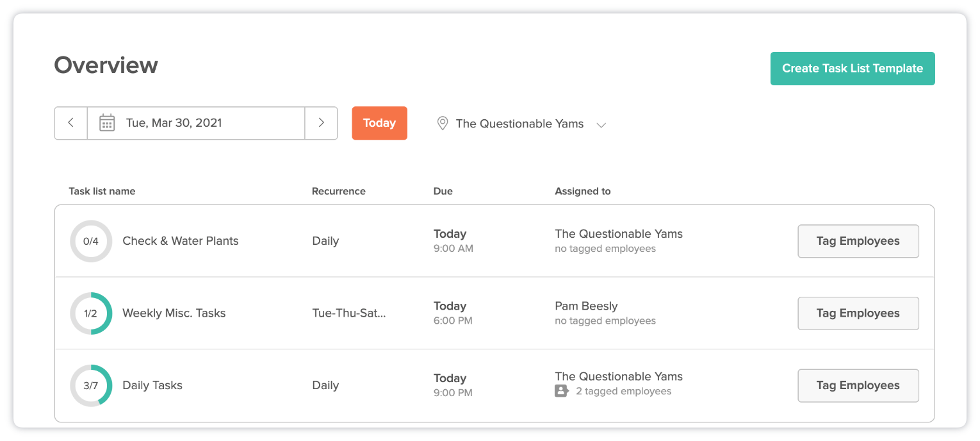Click the 3/7 progress ring for Daily Tasks
Viewport: 980px width, 441px height.
click(91, 385)
